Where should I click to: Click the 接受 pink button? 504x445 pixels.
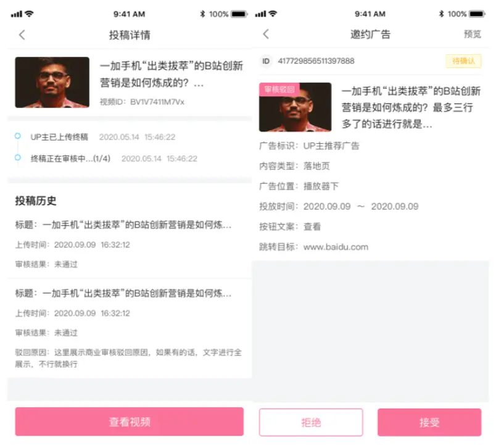pos(429,422)
